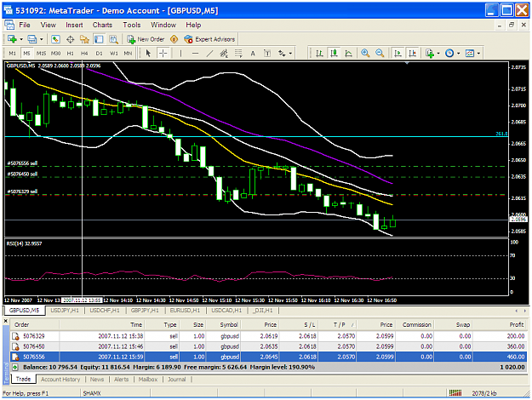
Task: Click the Indicators list icon
Action: tap(430, 54)
